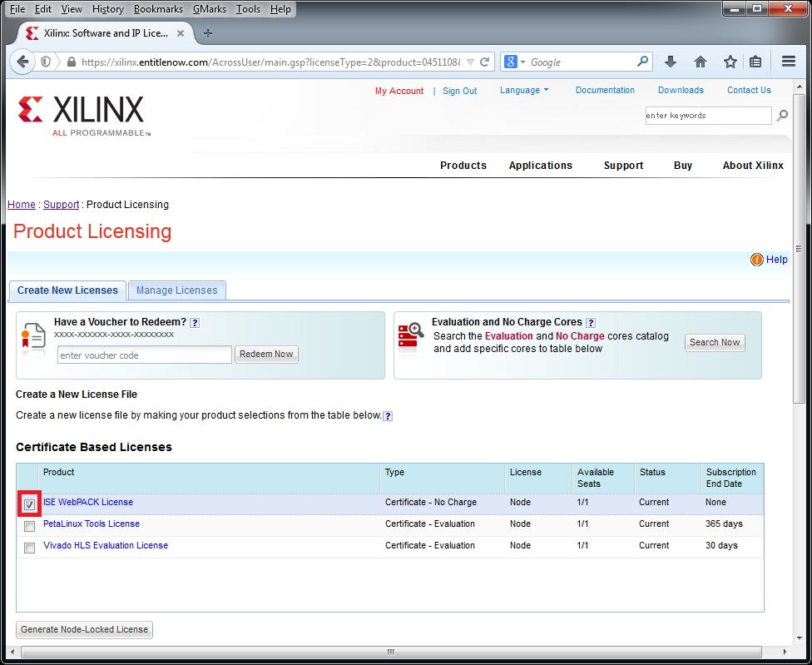Image resolution: width=812 pixels, height=665 pixels.
Task: Switch to the Manage Licenses tab
Action: click(x=176, y=290)
